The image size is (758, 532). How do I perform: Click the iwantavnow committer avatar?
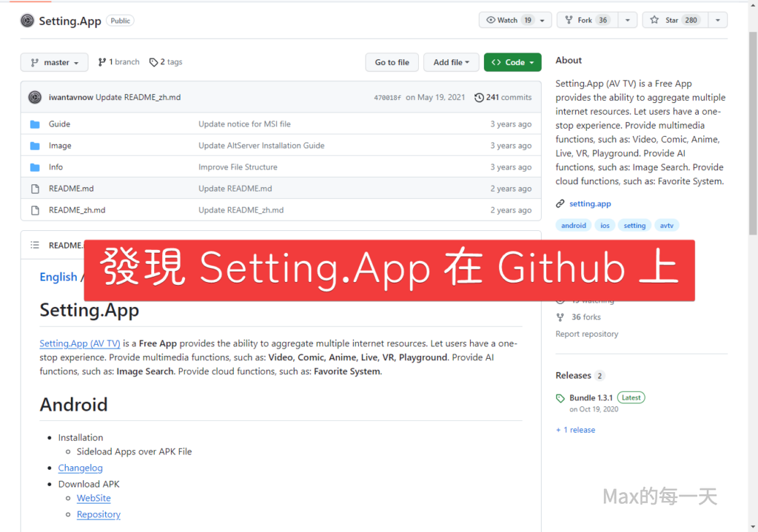coord(35,98)
